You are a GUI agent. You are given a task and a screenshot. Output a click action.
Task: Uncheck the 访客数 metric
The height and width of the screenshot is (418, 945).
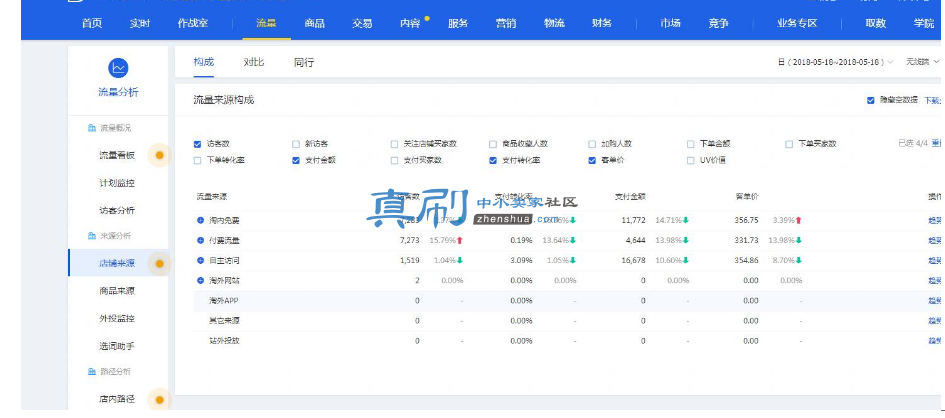[197, 144]
